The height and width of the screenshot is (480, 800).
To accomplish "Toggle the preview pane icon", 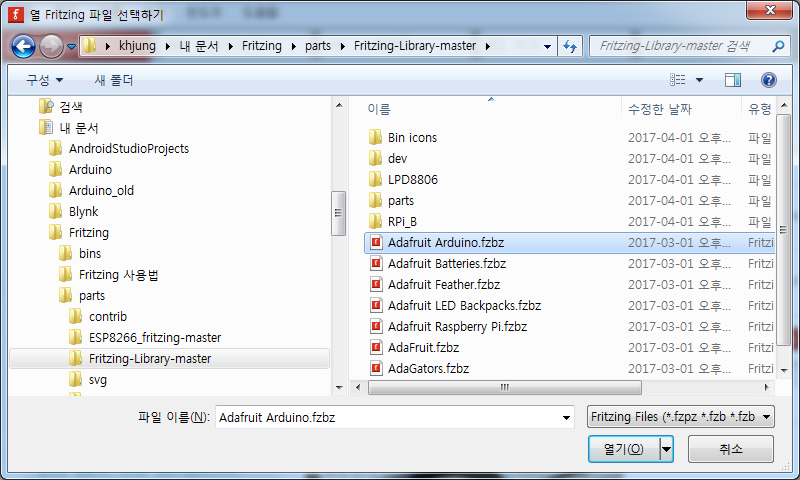I will click(x=733, y=80).
